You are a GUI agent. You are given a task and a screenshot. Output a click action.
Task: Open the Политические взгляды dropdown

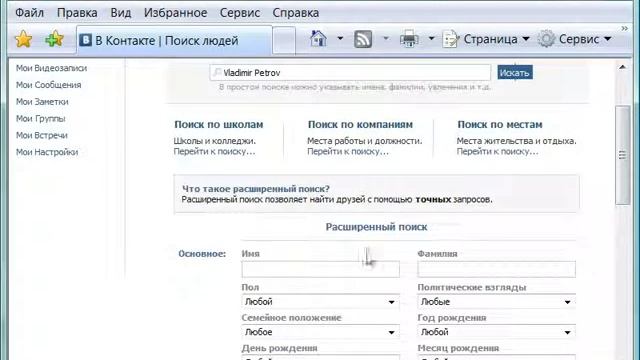[x=496, y=302]
